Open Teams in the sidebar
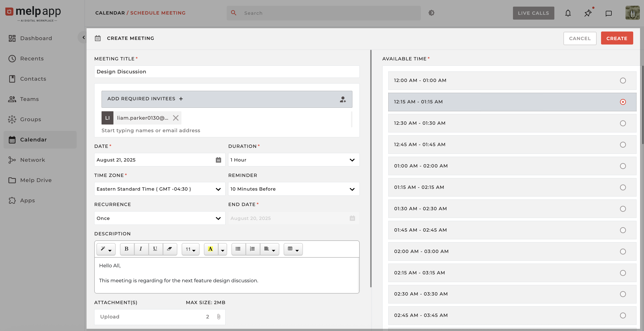Screen dimensions: 644x331 [29, 99]
